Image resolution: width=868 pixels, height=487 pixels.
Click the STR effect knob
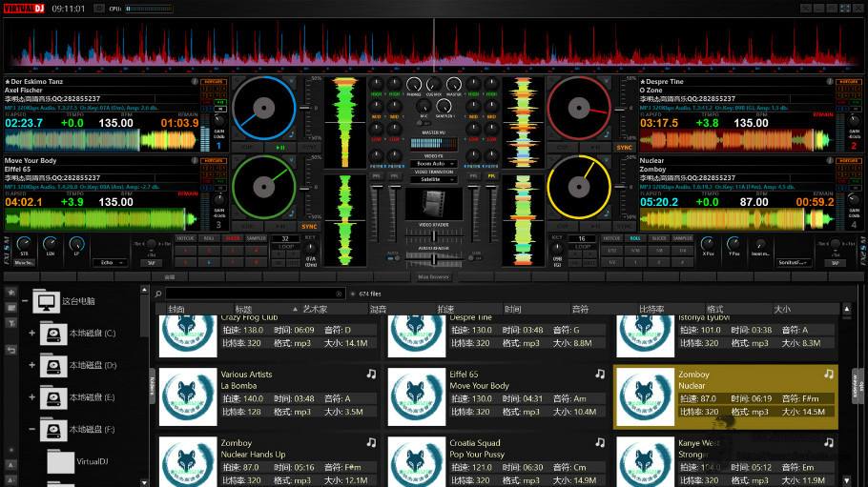[24, 244]
